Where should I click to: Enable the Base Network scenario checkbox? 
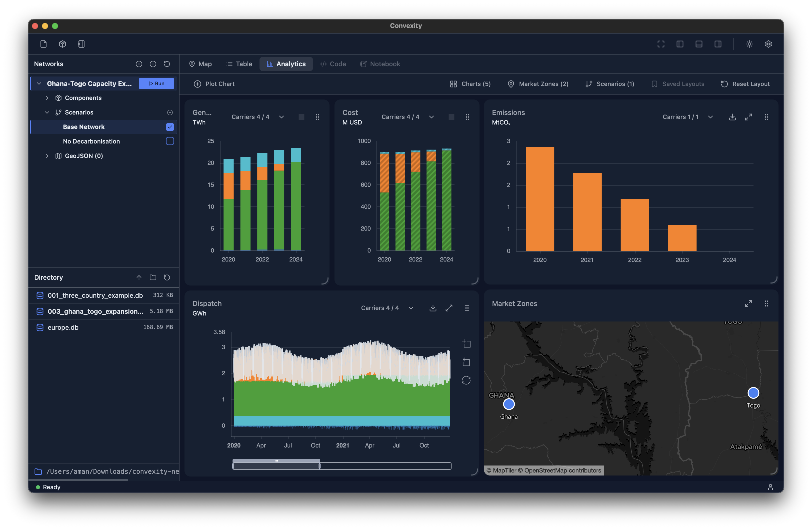click(x=169, y=126)
